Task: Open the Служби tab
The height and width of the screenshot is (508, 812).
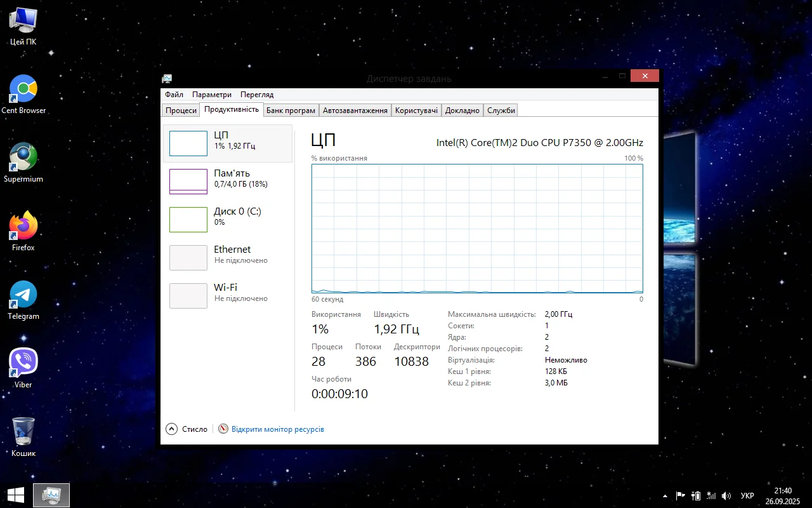Action: coord(501,110)
